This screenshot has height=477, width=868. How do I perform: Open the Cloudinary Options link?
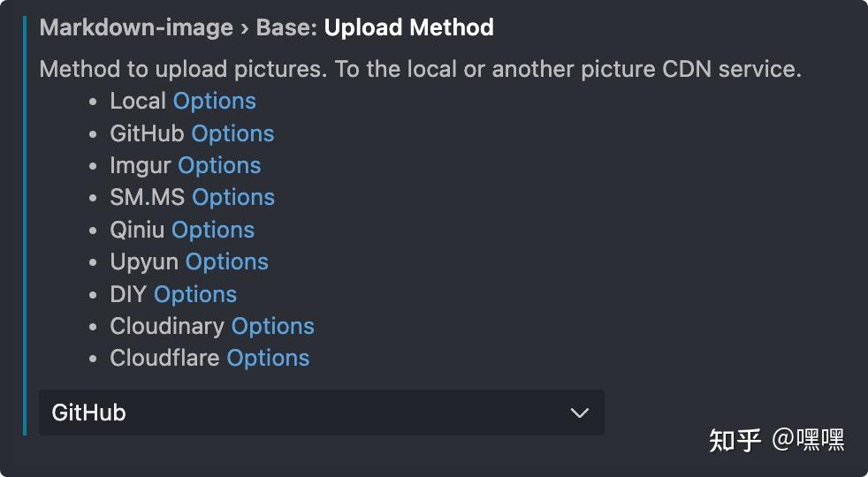(x=272, y=326)
